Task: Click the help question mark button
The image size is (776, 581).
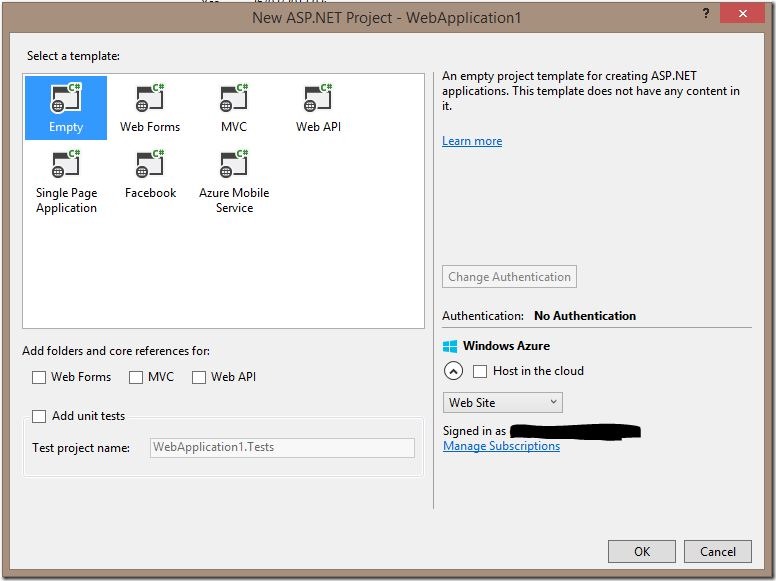Action: coord(706,13)
